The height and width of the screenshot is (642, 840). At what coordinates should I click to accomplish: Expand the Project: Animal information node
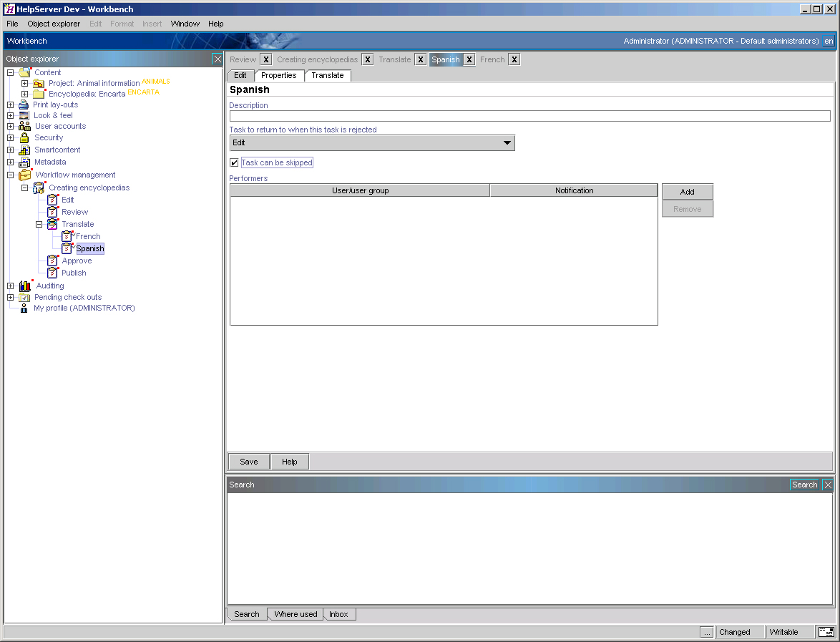24,82
